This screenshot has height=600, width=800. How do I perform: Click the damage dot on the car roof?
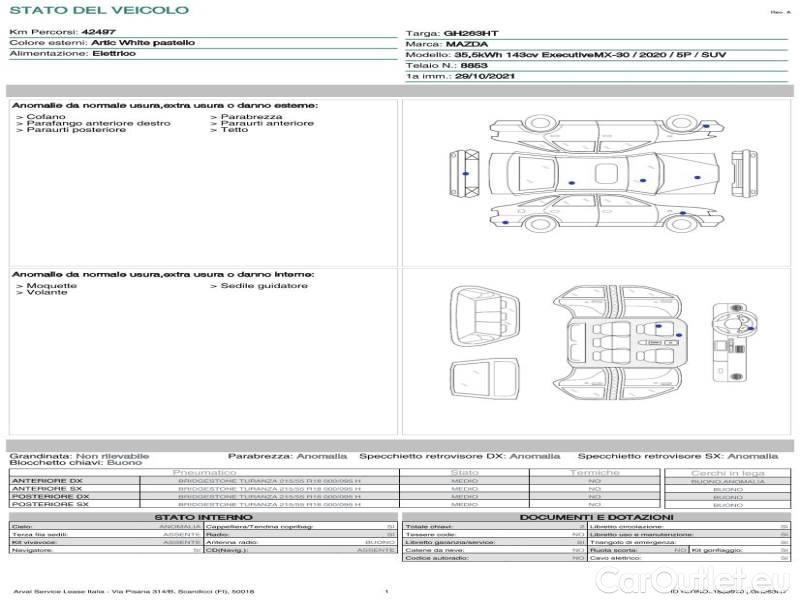click(571, 182)
